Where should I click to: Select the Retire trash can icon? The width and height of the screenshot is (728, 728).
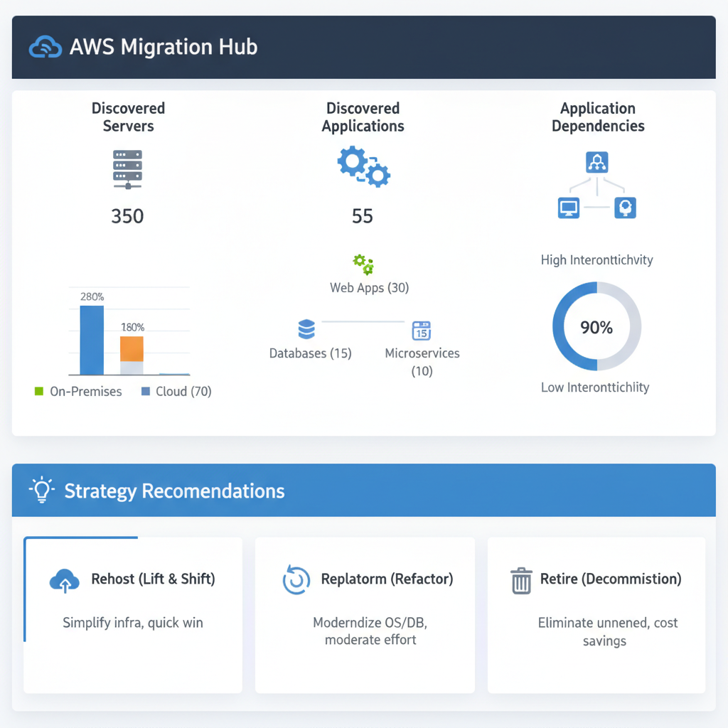(x=521, y=579)
